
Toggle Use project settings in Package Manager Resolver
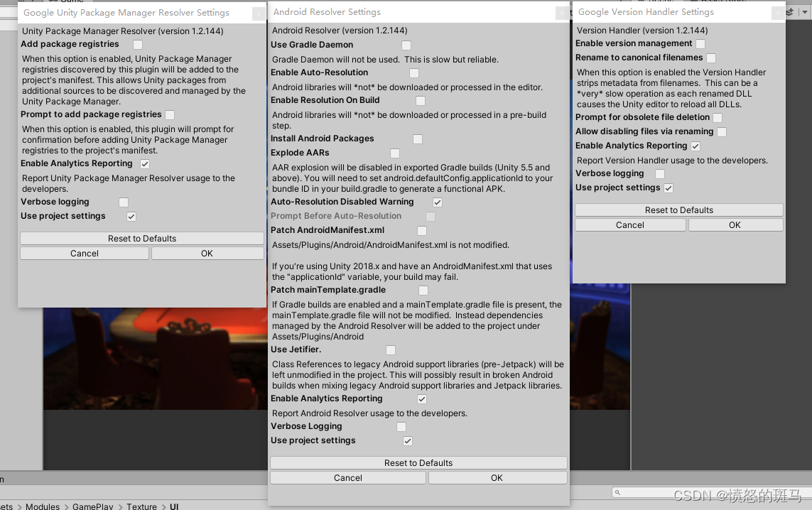pyautogui.click(x=131, y=217)
